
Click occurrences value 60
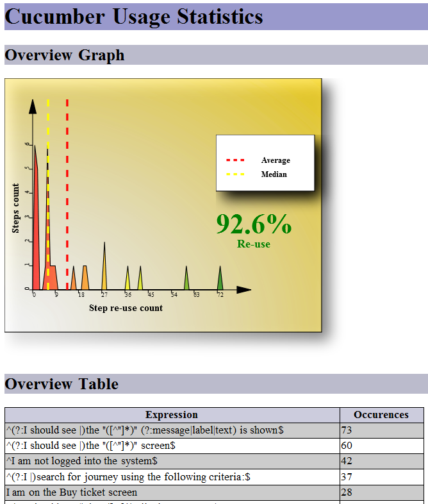[x=347, y=446]
